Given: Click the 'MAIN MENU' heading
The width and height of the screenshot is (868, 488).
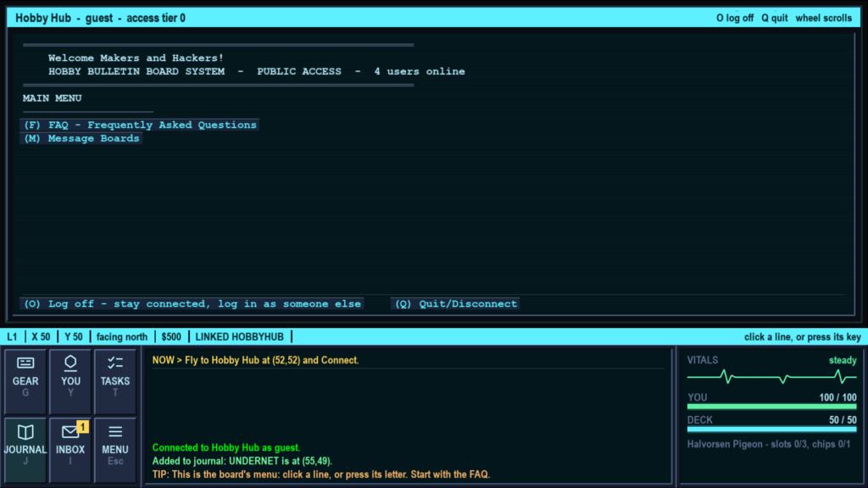Looking at the screenshot, I should [x=52, y=98].
